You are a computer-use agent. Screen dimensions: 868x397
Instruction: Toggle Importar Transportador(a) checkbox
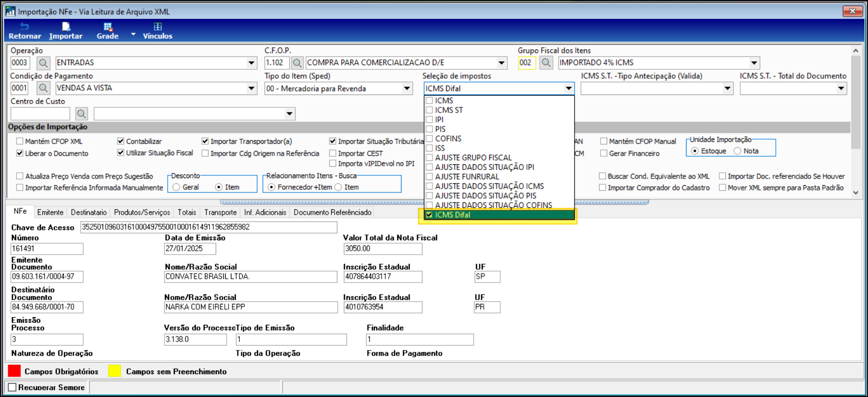(205, 141)
